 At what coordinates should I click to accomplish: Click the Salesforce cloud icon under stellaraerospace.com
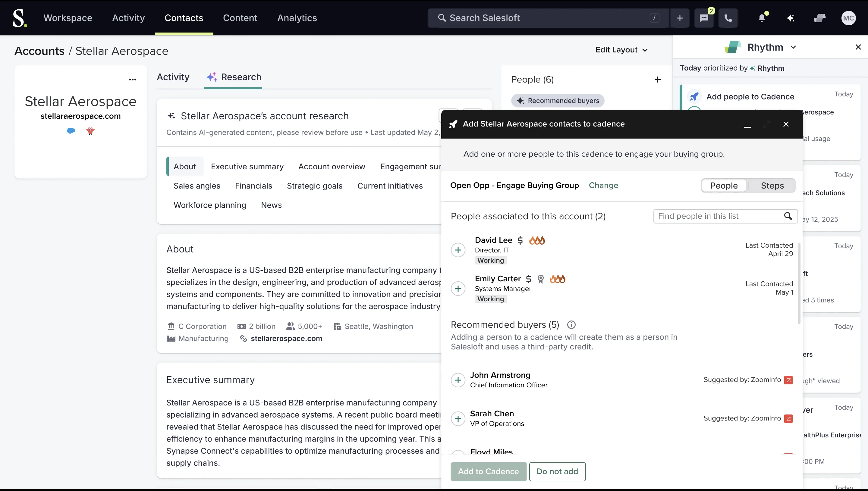[71, 130]
